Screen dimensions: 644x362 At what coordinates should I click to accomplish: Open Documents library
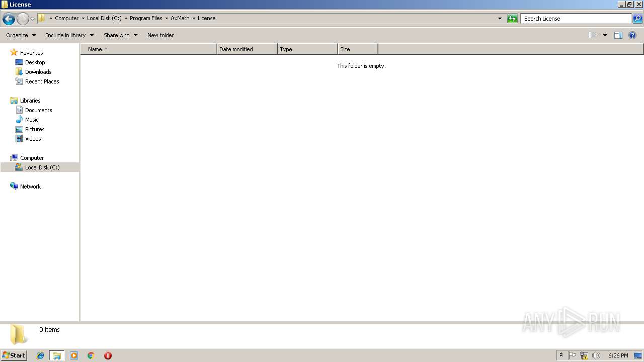(x=38, y=110)
